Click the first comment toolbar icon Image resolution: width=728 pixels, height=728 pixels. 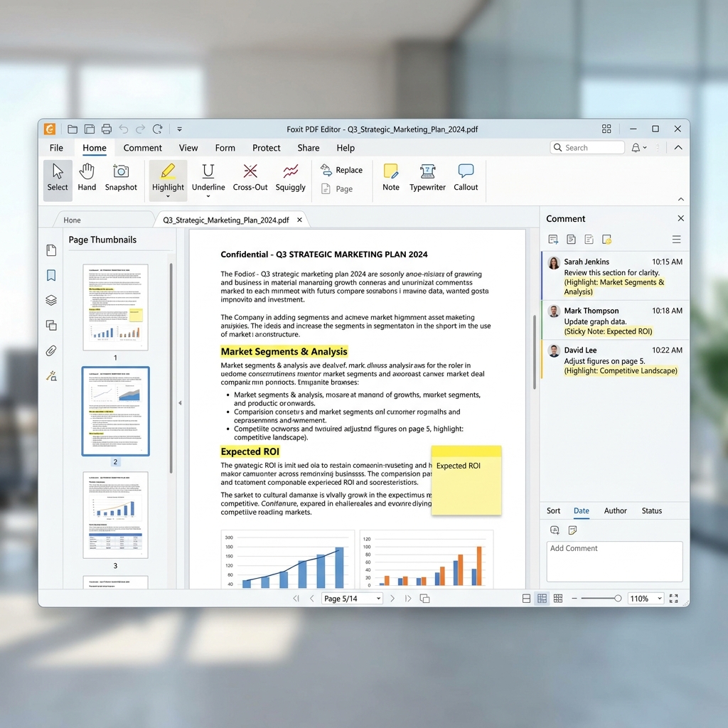click(553, 240)
